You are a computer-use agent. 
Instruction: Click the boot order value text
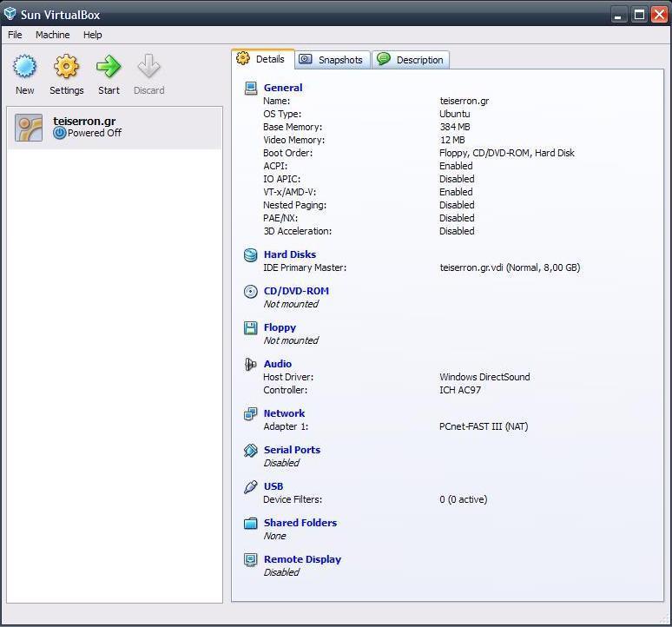[x=506, y=153]
